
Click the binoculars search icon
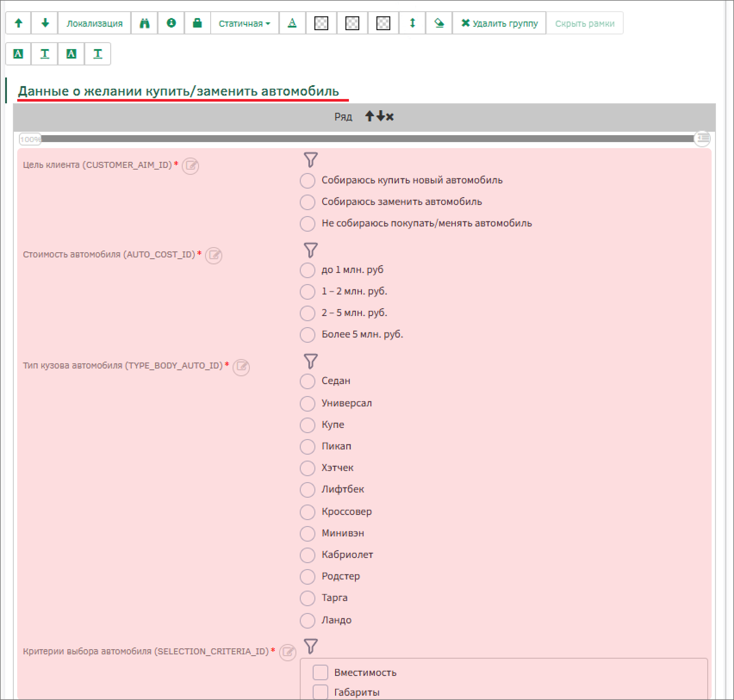coord(144,23)
